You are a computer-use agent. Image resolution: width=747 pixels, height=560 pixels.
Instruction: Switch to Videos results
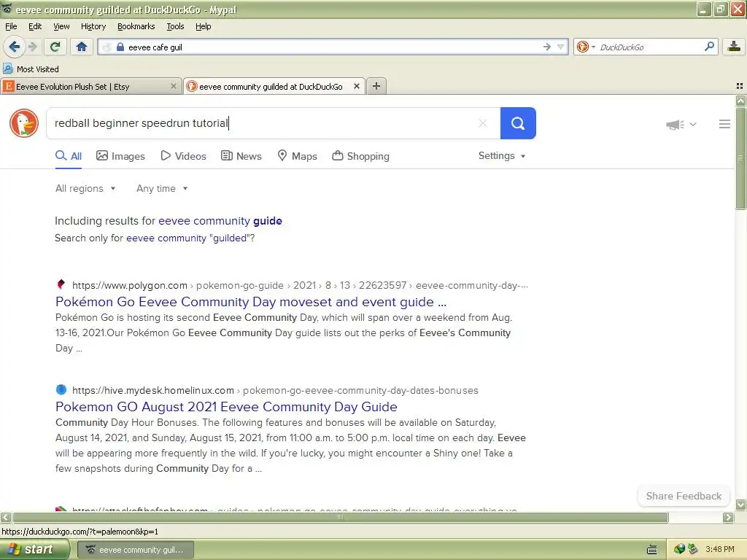click(x=183, y=156)
